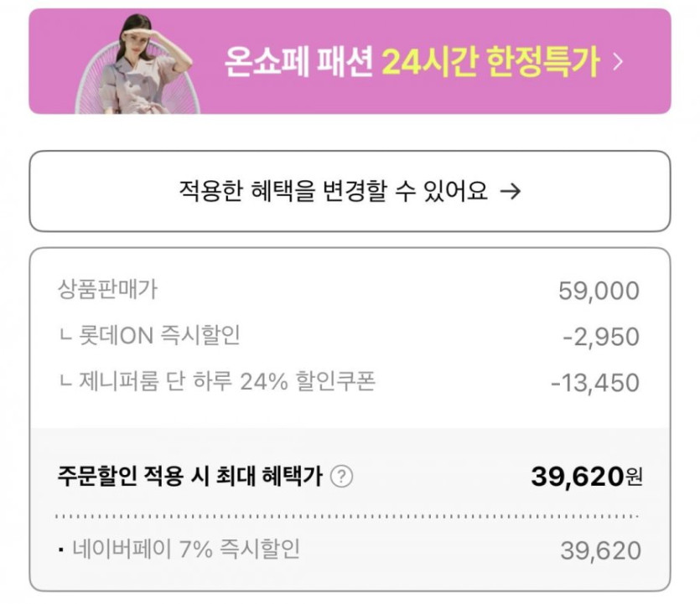Click the 59,000 product price value
700x604 pixels.
[x=599, y=292]
